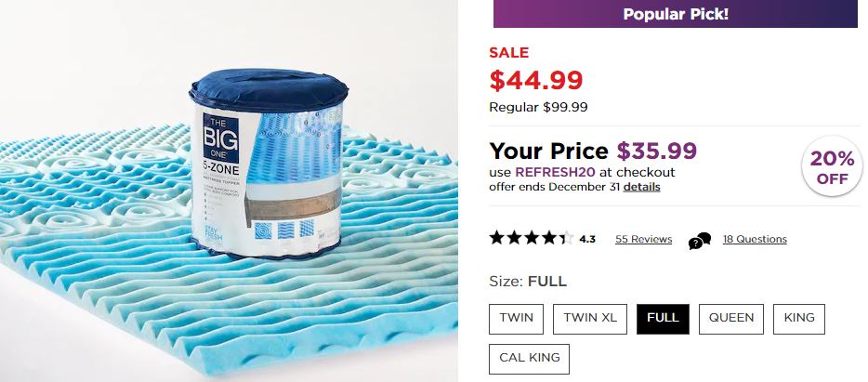Select the TWIN XL size option

point(590,318)
